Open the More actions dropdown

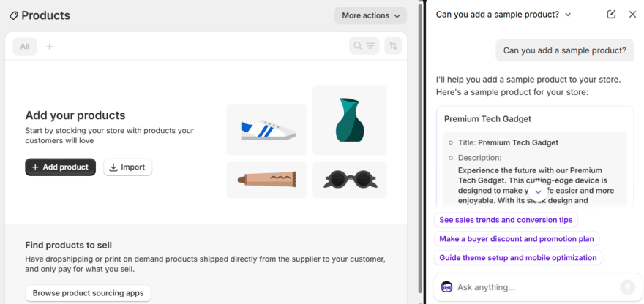point(370,15)
